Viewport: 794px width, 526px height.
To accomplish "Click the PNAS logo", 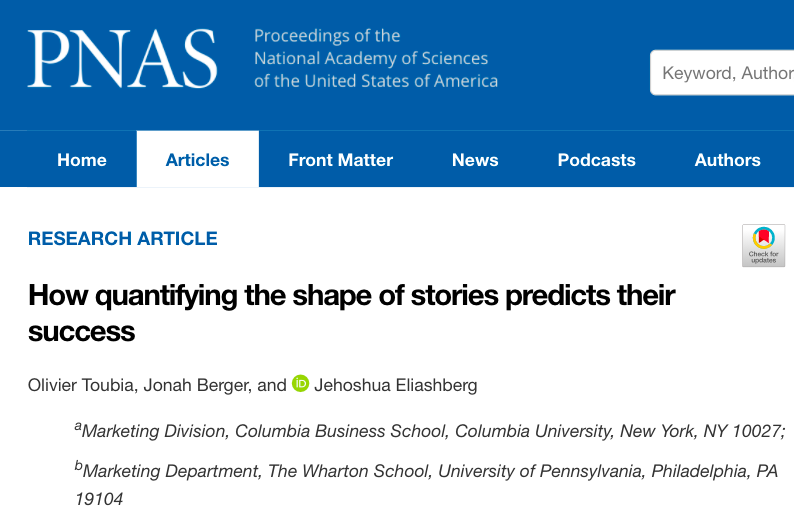I will point(122,58).
